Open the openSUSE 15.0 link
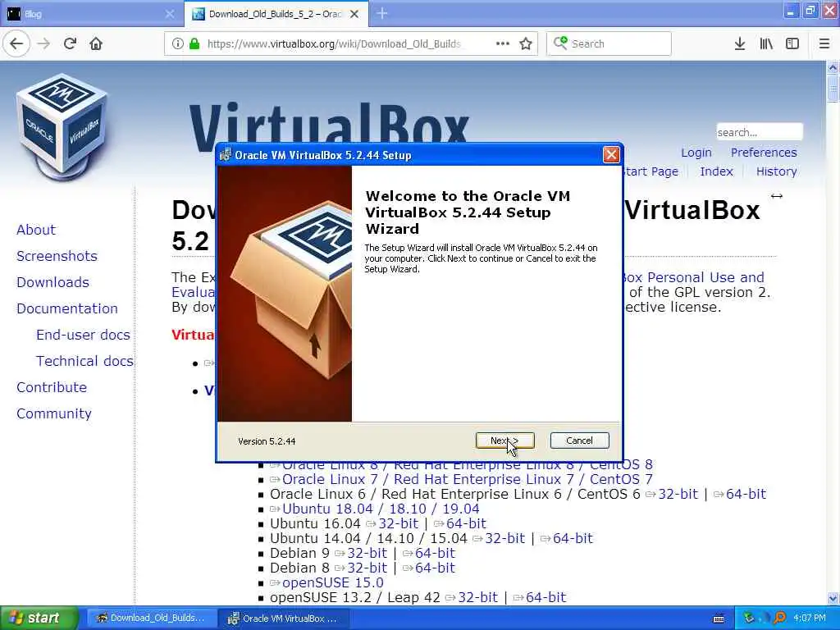Screen dimensions: 840x630 click(333, 582)
